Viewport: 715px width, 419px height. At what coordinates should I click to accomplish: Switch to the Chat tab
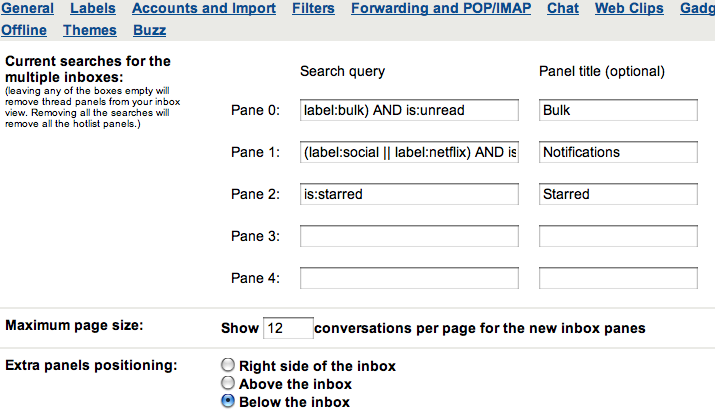point(563,8)
